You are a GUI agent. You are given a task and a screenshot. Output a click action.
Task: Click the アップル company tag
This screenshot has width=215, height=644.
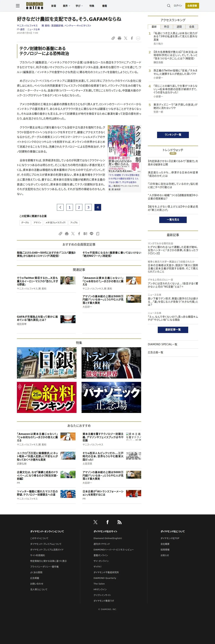pyautogui.click(x=74, y=223)
